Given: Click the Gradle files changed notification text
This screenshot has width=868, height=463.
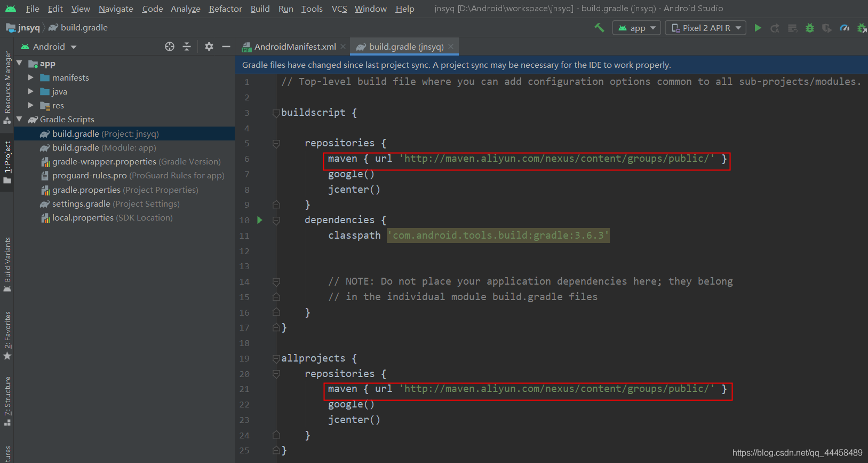Looking at the screenshot, I should [456, 65].
